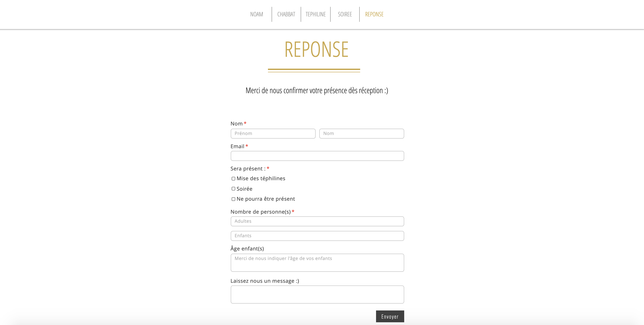This screenshot has width=644, height=325.
Task: Click the 'Âge enfant(s)' field label
Action: 247,249
